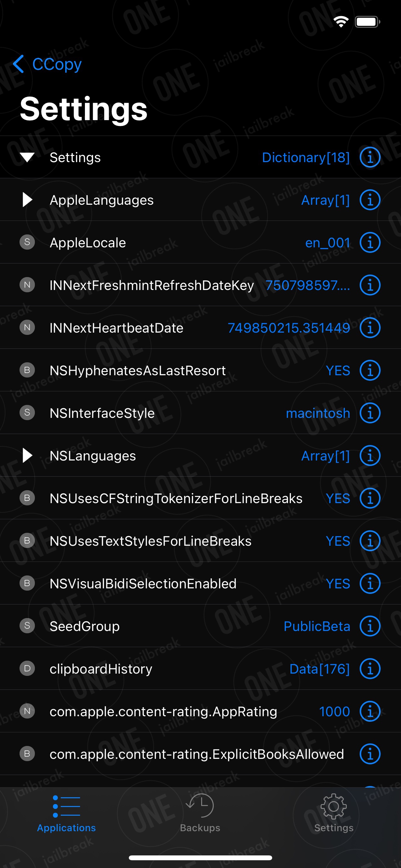Screen dimensions: 401x868
Task: Tap info icon for AppleLocale
Action: [x=370, y=242]
